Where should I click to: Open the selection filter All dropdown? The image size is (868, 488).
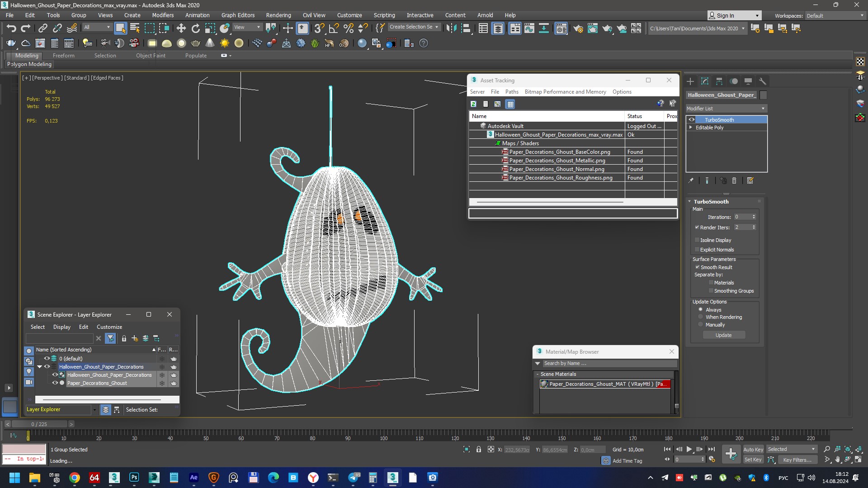tap(97, 28)
